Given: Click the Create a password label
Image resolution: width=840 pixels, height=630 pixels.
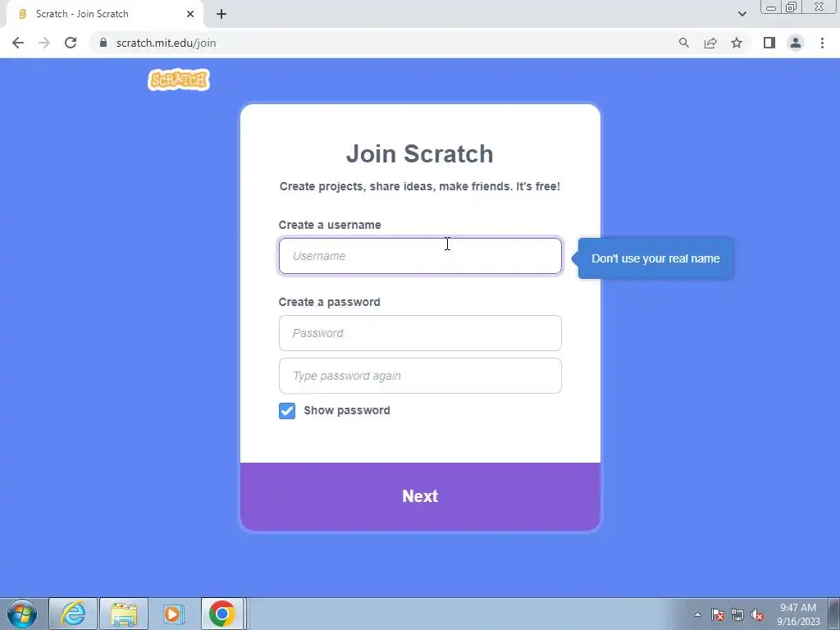Looking at the screenshot, I should 330,302.
